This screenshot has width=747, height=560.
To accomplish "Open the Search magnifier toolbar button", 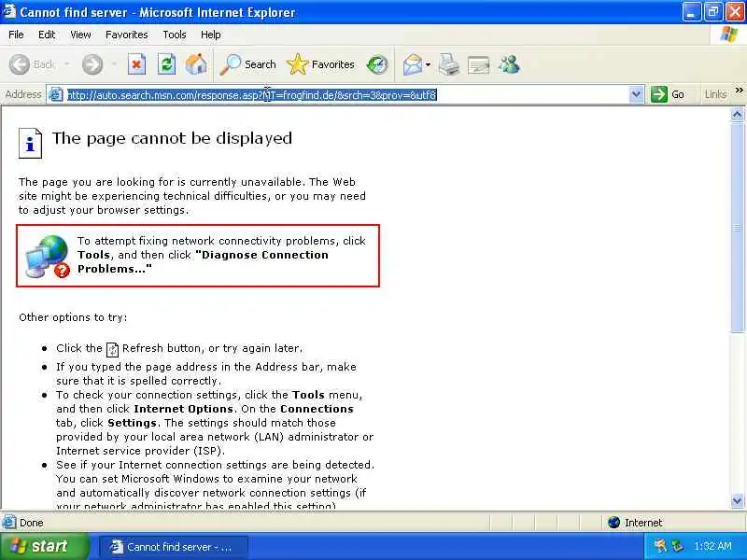I will click(247, 64).
